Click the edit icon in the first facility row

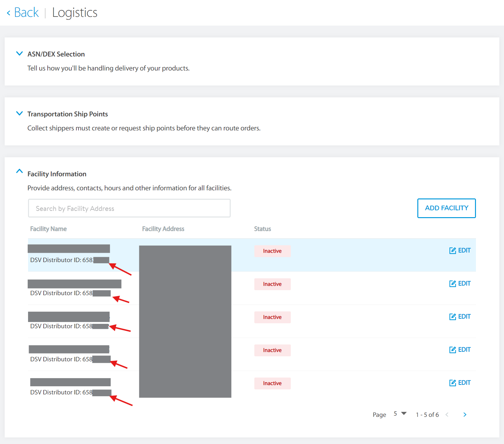pos(453,251)
